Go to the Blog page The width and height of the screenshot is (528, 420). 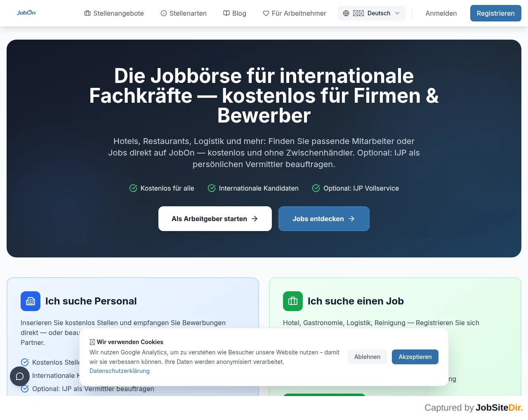click(x=234, y=13)
